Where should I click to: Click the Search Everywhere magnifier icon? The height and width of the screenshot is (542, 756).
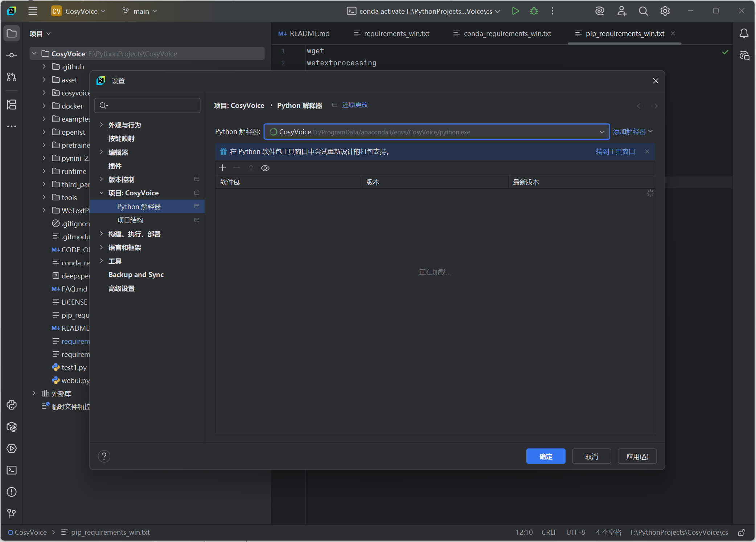643,11
